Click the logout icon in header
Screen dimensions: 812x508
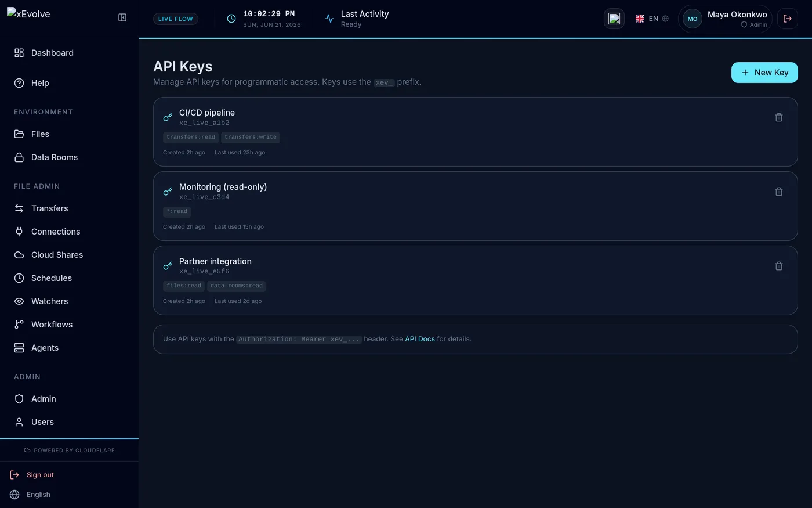click(788, 19)
